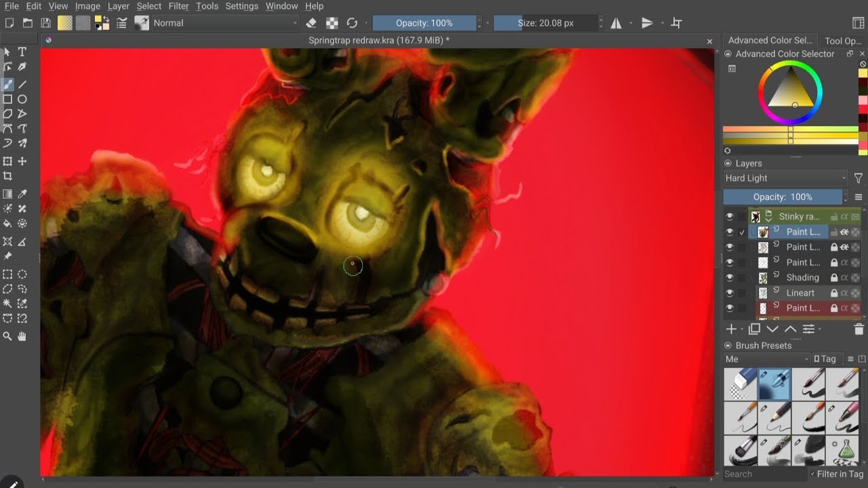Open the brush blending mode dropdown
The image size is (868, 488).
pos(225,23)
